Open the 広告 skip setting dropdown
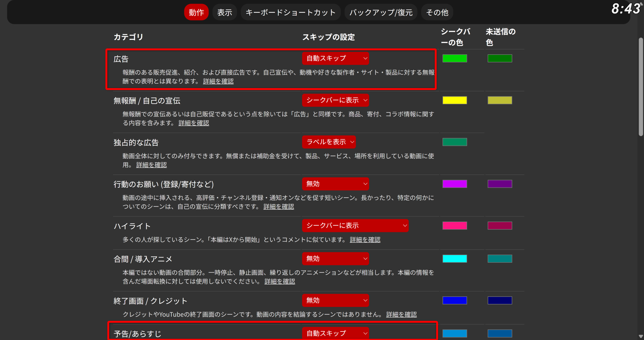Image resolution: width=644 pixels, height=340 pixels. [335, 58]
